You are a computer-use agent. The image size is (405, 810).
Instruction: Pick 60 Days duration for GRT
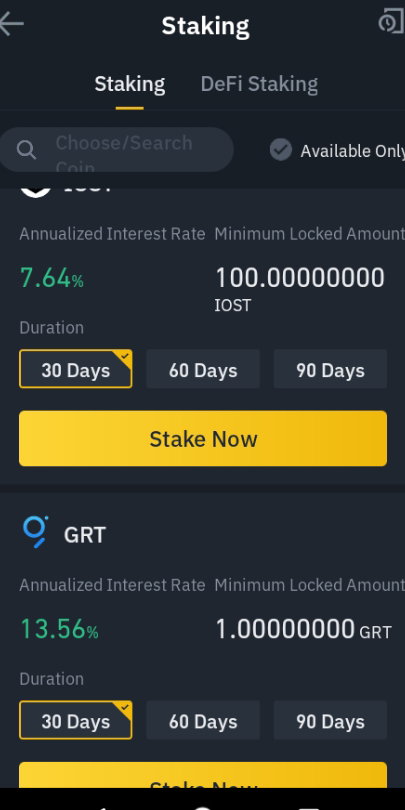click(203, 720)
